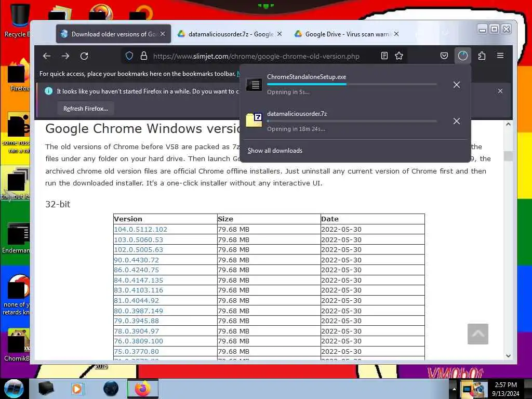The width and height of the screenshot is (532, 399).
Task: Select the ChomikBox desktop icon
Action: point(17,345)
